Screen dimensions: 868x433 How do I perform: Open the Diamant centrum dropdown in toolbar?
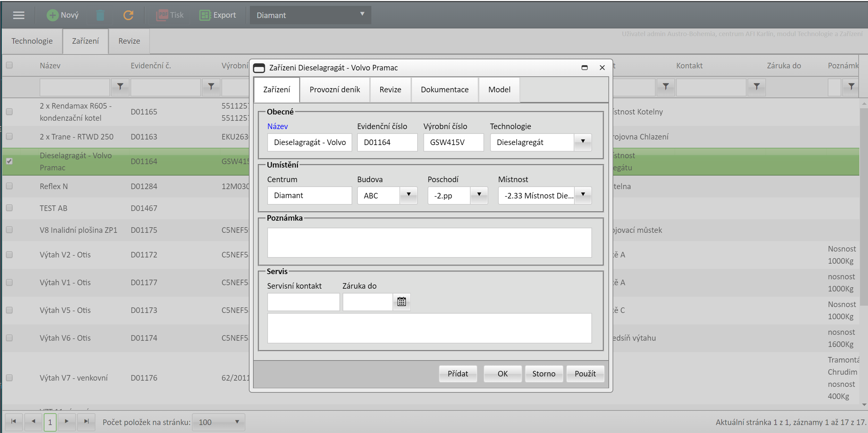310,15
